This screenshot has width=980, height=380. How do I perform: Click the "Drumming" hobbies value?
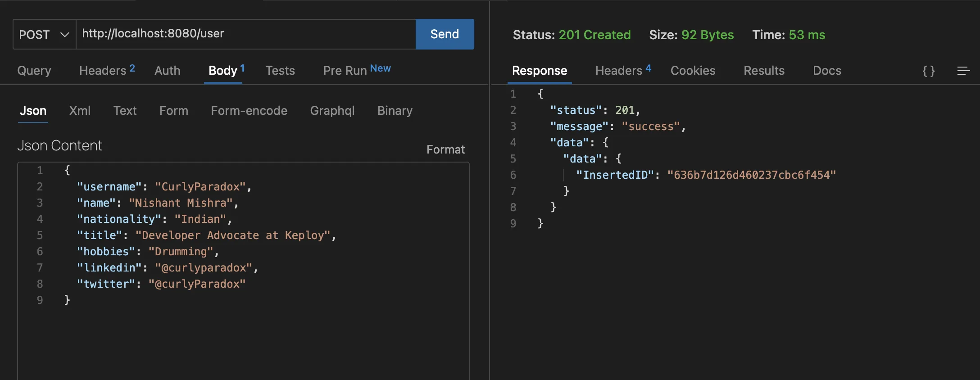(x=181, y=252)
